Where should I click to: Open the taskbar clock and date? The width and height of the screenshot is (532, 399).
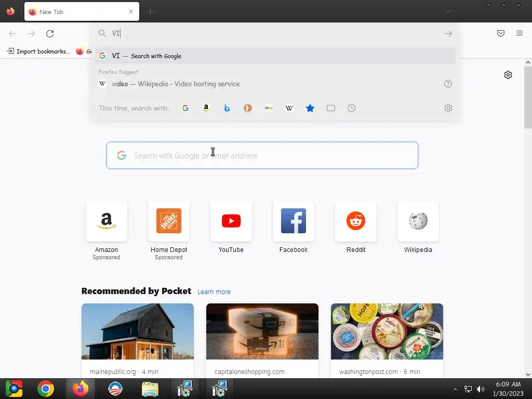point(508,389)
